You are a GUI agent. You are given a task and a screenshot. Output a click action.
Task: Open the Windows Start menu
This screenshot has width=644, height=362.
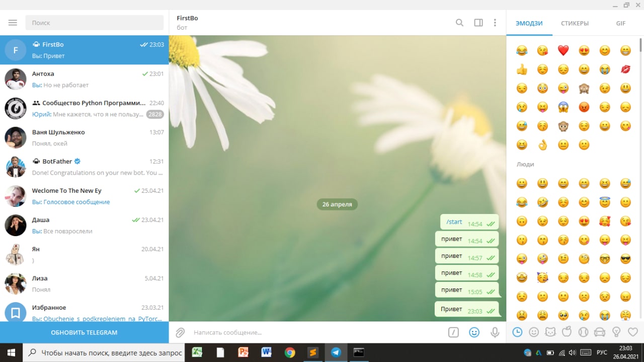11,352
